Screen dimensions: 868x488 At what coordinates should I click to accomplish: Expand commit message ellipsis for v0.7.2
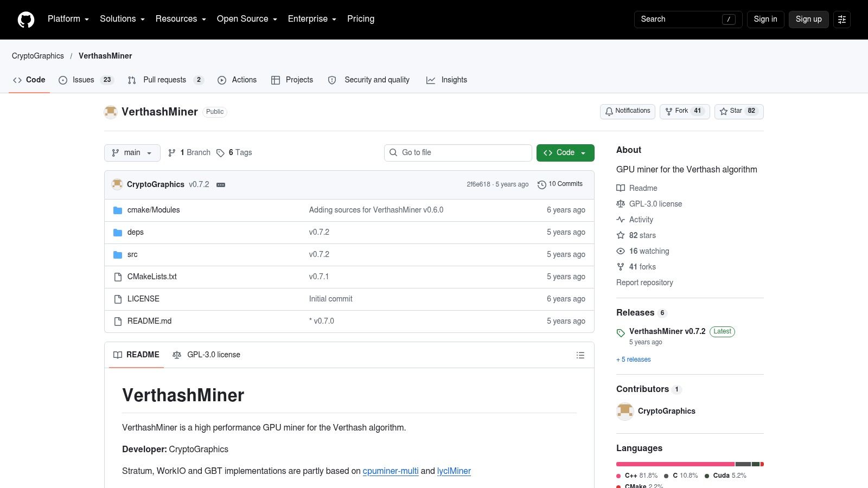pyautogui.click(x=221, y=185)
